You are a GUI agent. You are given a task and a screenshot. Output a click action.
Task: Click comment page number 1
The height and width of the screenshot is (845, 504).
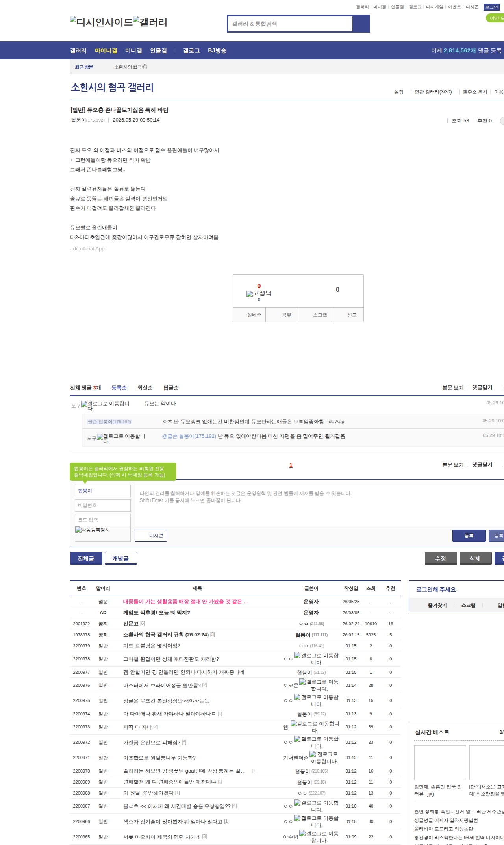pos(291,465)
